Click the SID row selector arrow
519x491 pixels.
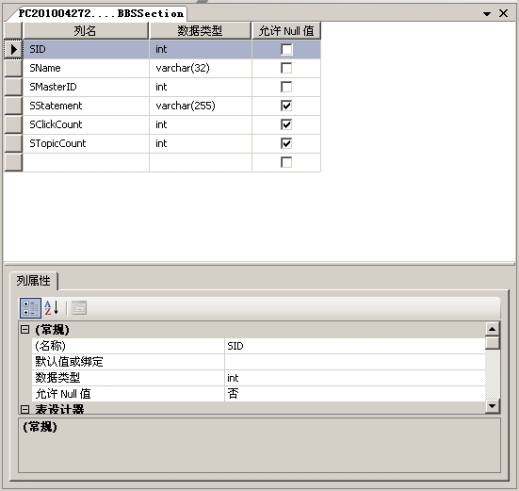[13, 49]
